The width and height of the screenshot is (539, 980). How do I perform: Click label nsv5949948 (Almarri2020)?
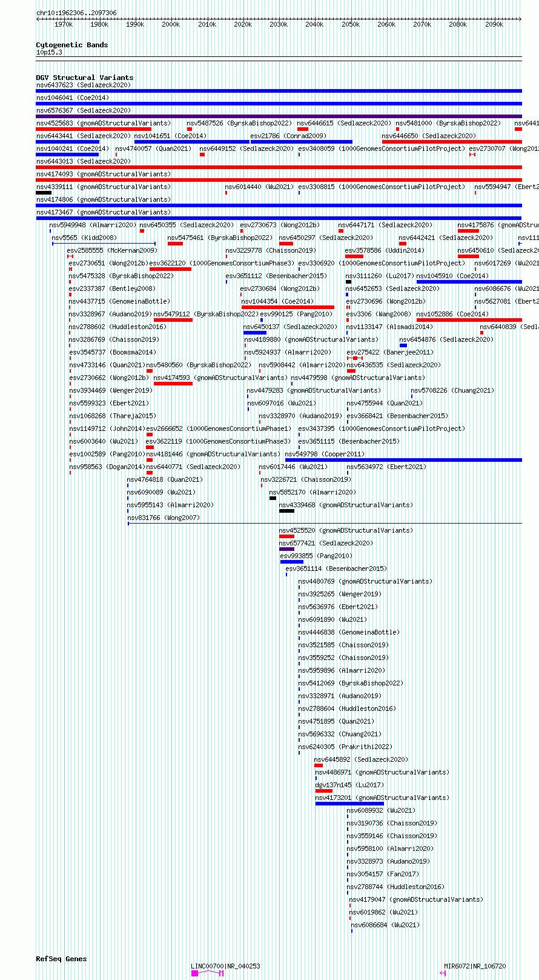[x=93, y=225]
